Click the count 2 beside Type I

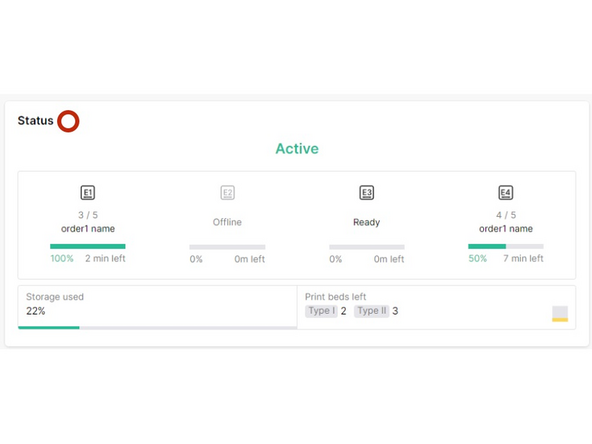(344, 311)
